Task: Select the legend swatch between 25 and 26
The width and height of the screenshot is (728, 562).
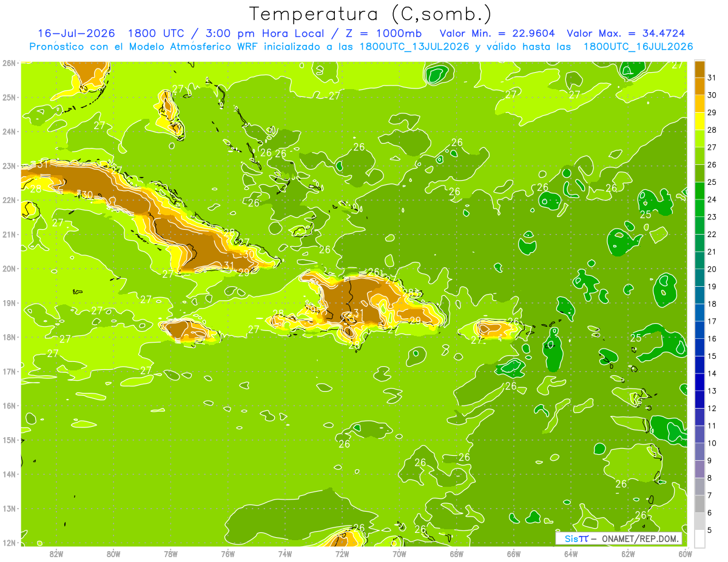Action: click(699, 173)
